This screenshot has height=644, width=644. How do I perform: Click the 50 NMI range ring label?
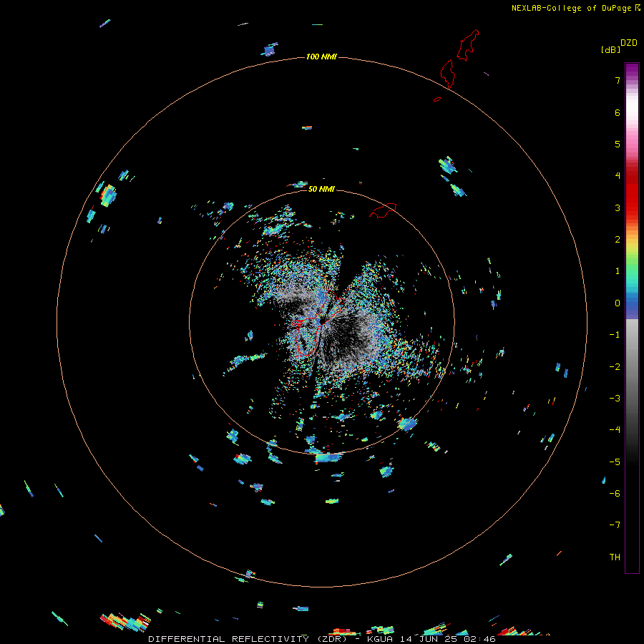click(321, 189)
